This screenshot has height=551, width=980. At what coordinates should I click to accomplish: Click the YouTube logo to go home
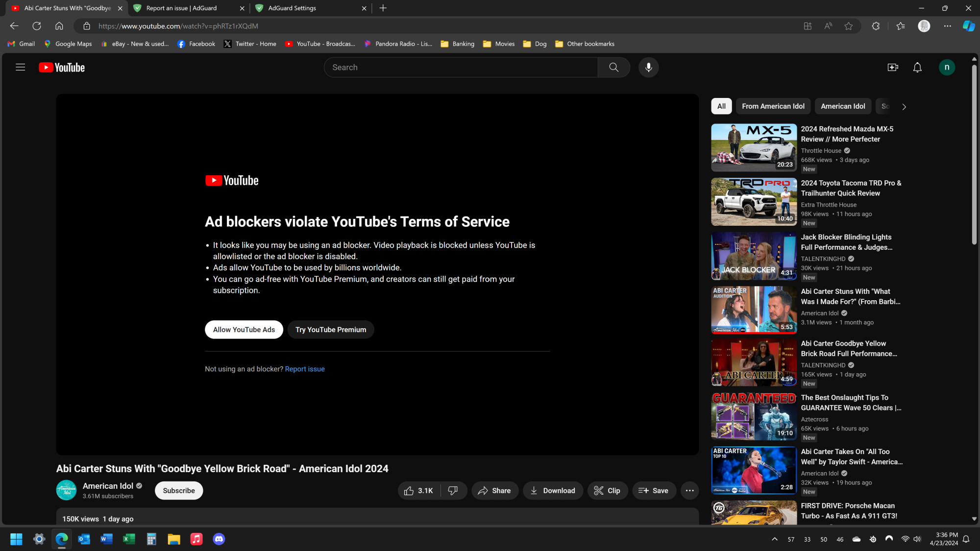61,67
